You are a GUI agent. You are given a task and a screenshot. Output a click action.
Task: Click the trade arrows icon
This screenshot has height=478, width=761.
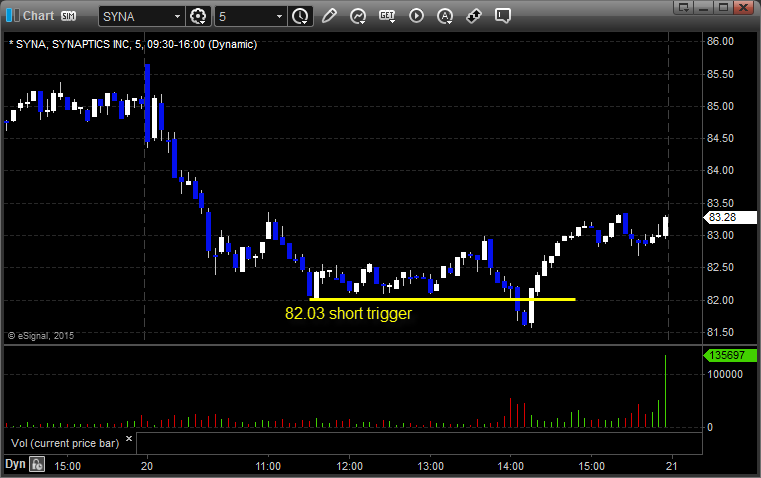(474, 16)
